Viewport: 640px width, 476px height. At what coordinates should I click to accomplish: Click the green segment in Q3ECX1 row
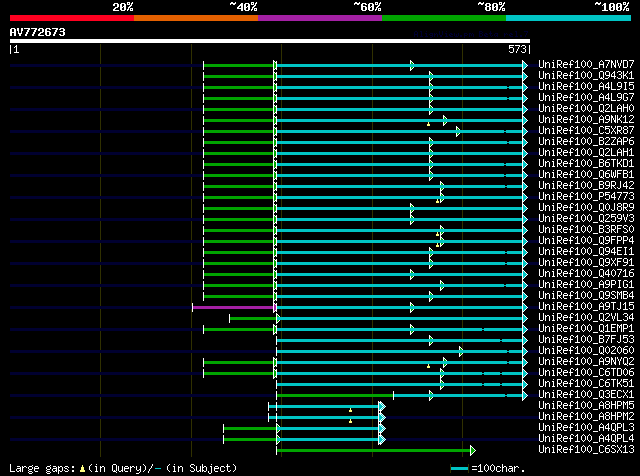coord(335,396)
